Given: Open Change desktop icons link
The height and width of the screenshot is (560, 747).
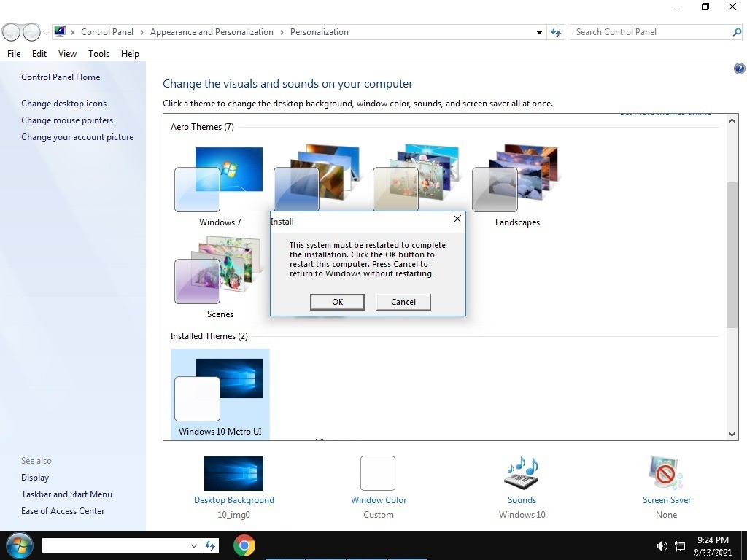Looking at the screenshot, I should [x=63, y=103].
